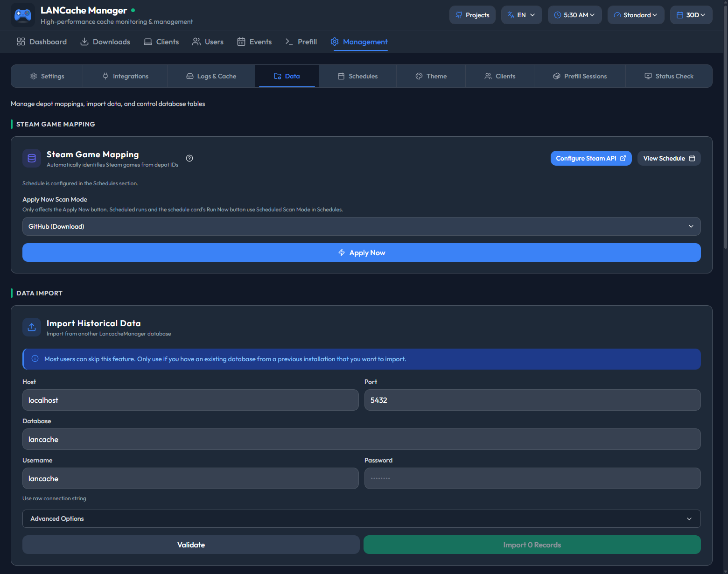Switch to the Theme sub-tab
The image size is (728, 574).
click(431, 76)
